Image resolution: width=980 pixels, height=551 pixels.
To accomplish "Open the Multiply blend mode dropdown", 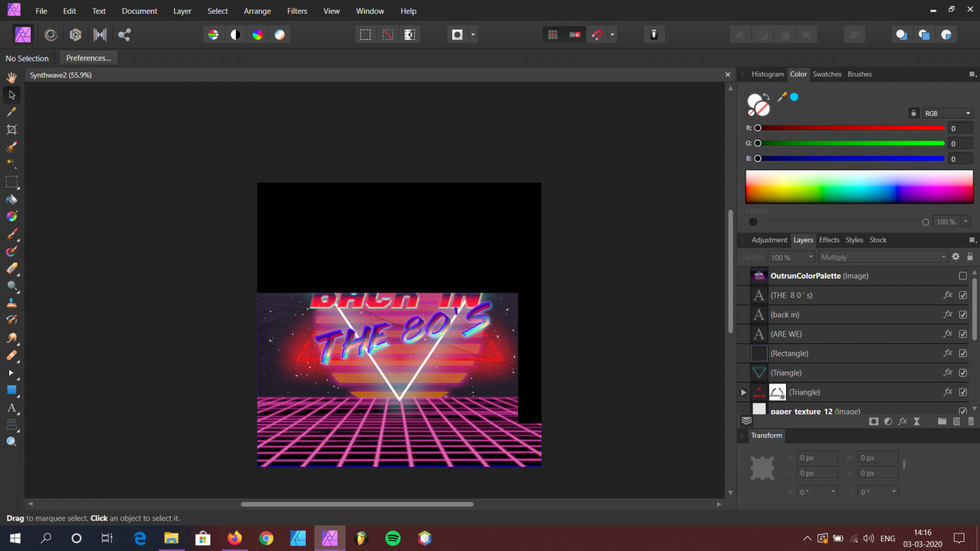I will point(882,257).
